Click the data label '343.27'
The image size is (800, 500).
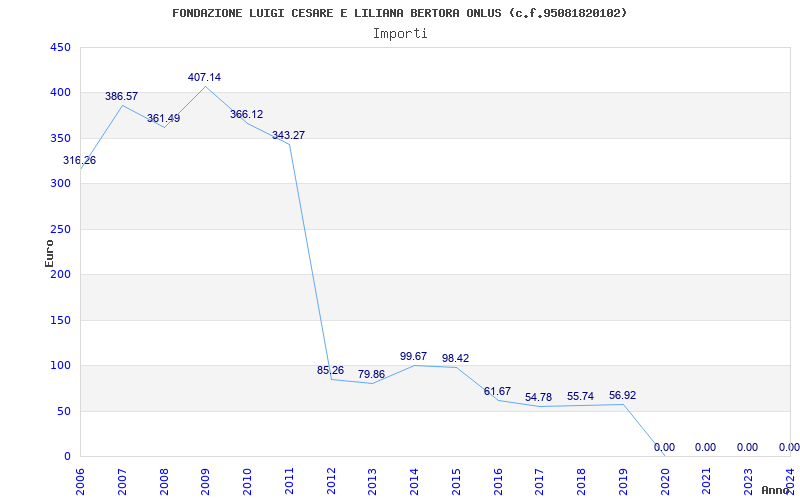tap(288, 135)
